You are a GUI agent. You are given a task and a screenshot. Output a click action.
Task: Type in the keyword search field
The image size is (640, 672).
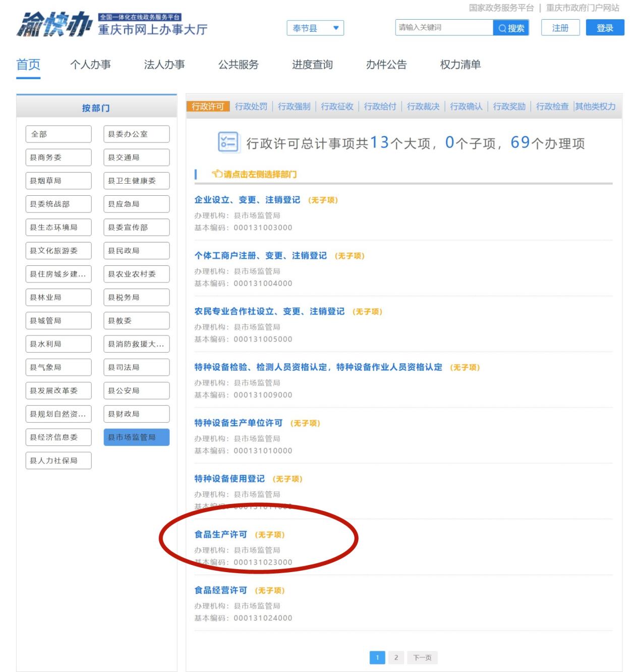coord(444,28)
